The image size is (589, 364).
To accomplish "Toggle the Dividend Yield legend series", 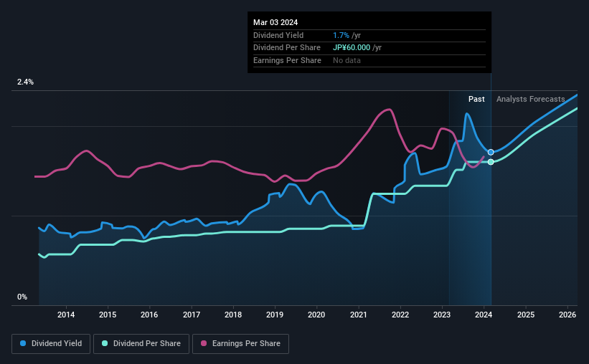I will pos(51,343).
